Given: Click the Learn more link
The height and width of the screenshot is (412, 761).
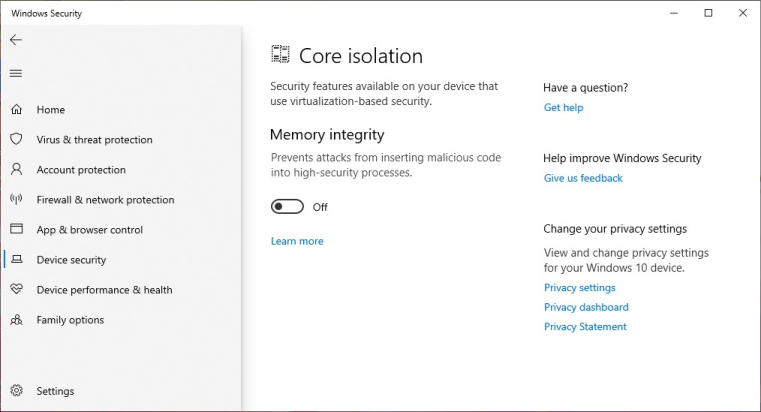Looking at the screenshot, I should click(297, 241).
